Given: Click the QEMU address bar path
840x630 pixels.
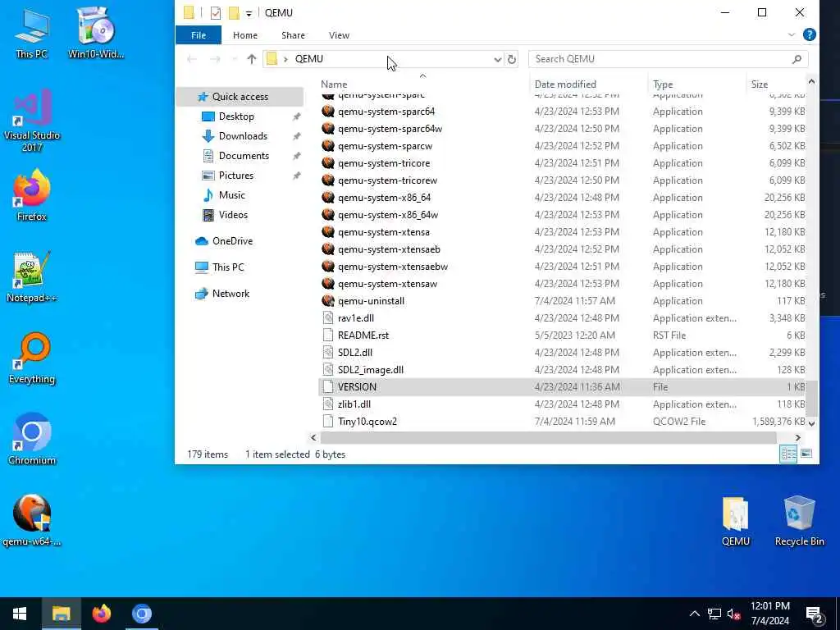Looking at the screenshot, I should point(309,59).
